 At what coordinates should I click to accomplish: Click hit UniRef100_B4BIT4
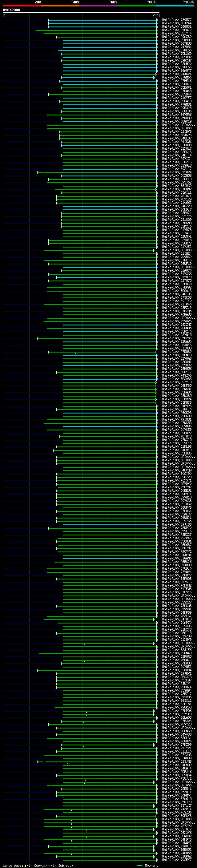point(177,155)
